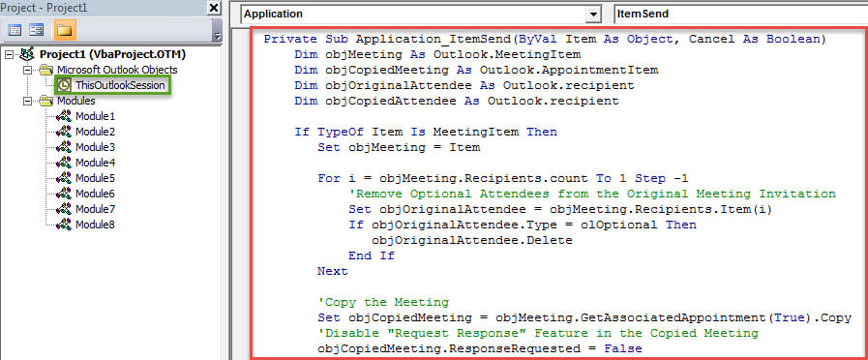
Task: Click the View Code icon in Project panel
Action: click(x=15, y=30)
